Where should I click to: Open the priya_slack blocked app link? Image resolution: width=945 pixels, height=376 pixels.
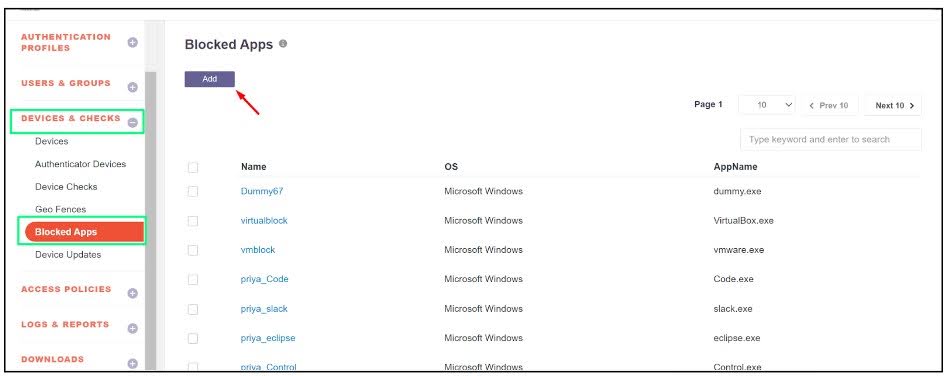pyautogui.click(x=264, y=309)
